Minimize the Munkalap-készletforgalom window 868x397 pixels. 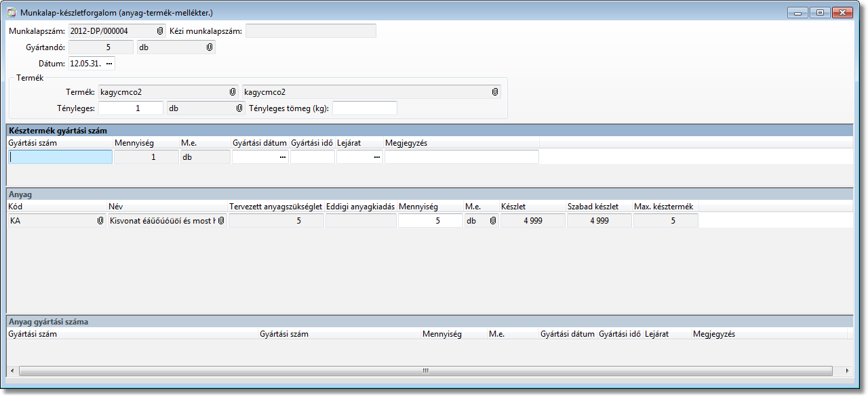point(797,12)
